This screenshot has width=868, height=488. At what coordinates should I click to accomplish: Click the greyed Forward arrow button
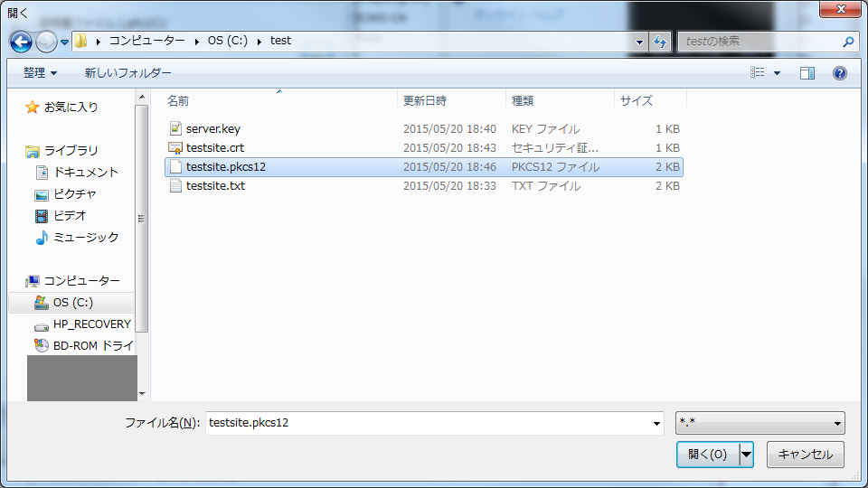point(46,42)
